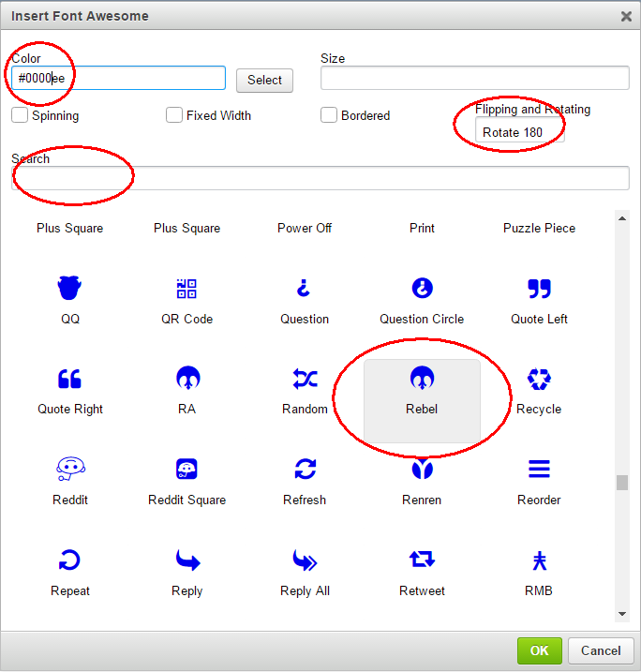Click the Size input field

pos(474,78)
